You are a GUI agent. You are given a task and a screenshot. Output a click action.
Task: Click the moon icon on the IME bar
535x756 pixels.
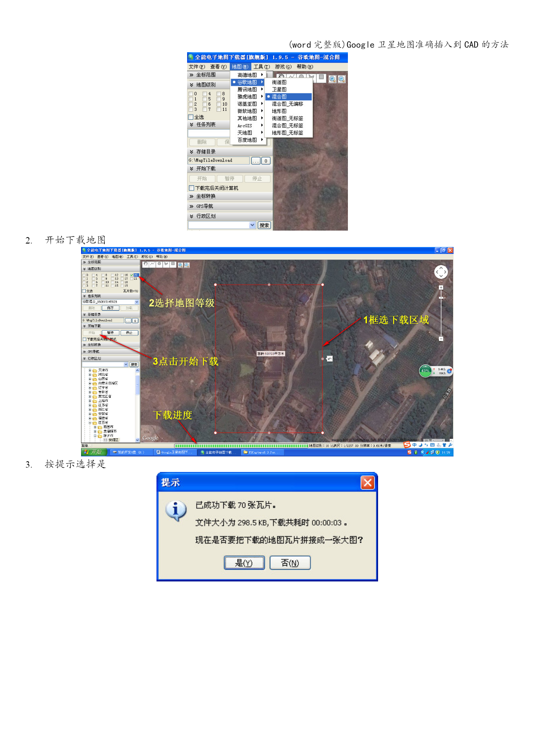coord(421,445)
